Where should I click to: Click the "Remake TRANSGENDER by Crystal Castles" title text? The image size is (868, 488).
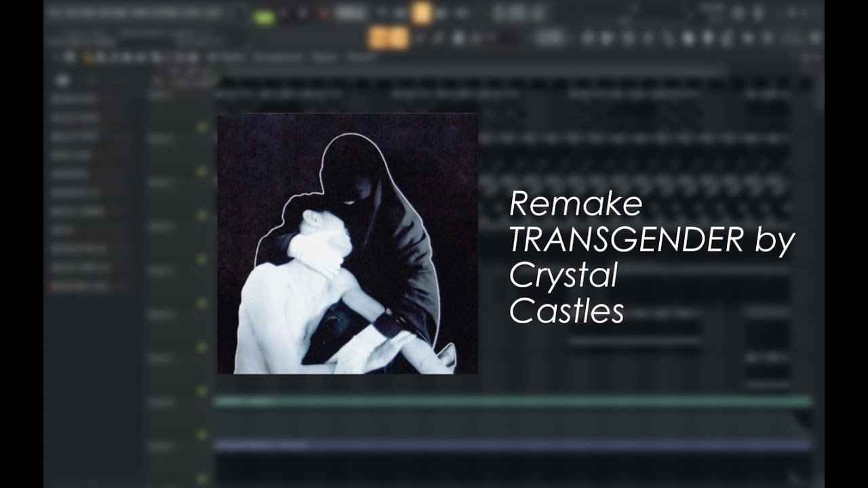[x=652, y=258]
